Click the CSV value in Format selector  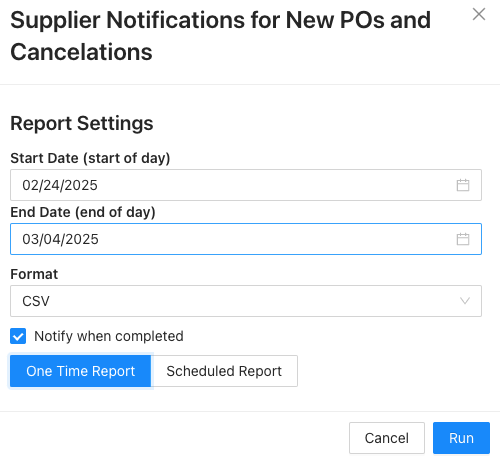click(x=36, y=301)
